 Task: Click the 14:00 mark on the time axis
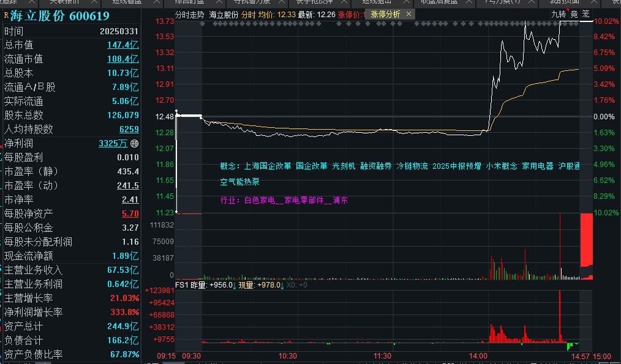tap(478, 355)
